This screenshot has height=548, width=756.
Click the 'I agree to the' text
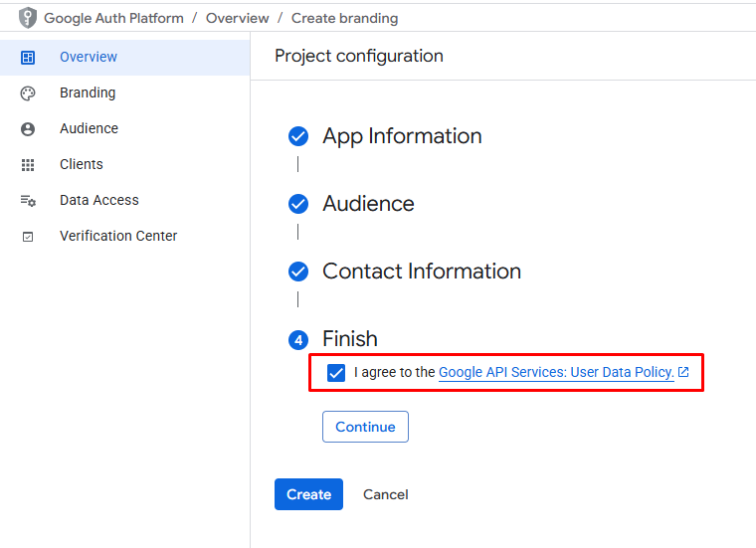(394, 372)
